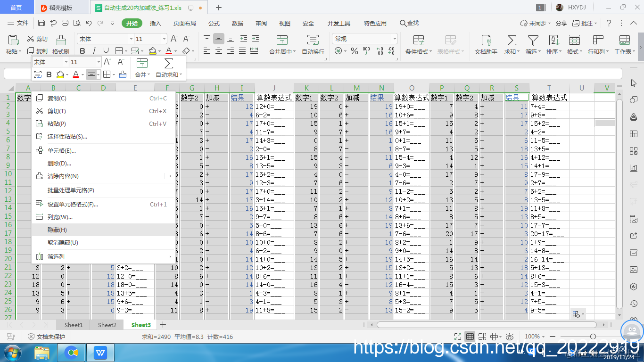Click the ribbon Decrease Font Size A- icon

tap(187, 39)
